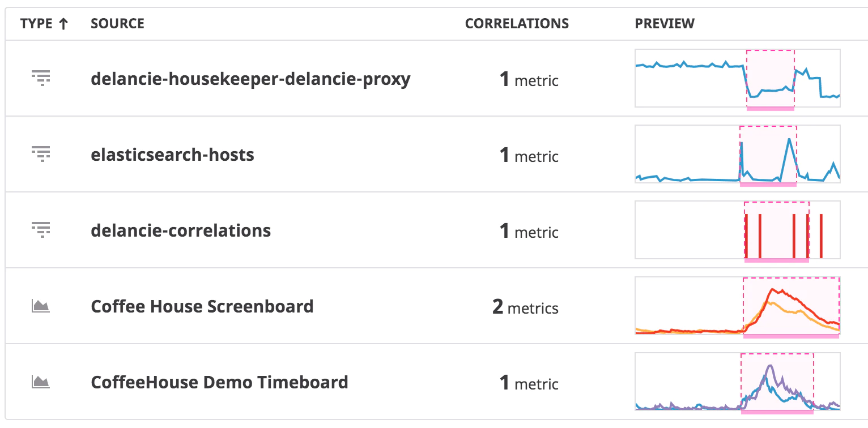The image size is (868, 428).
Task: Click the PREVIEW column header
Action: click(664, 23)
